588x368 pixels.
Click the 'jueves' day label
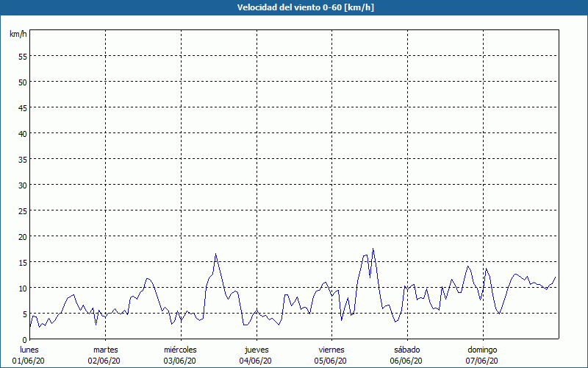pyautogui.click(x=257, y=350)
